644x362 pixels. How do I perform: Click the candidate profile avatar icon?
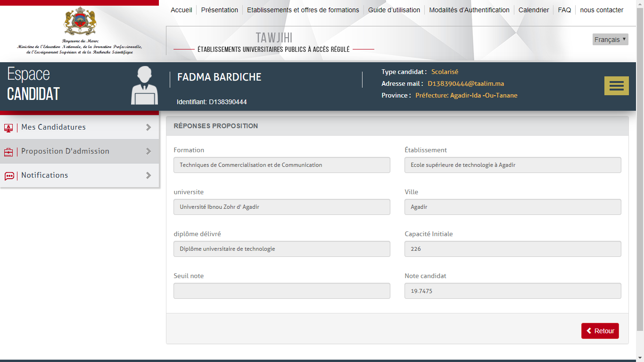tap(144, 86)
